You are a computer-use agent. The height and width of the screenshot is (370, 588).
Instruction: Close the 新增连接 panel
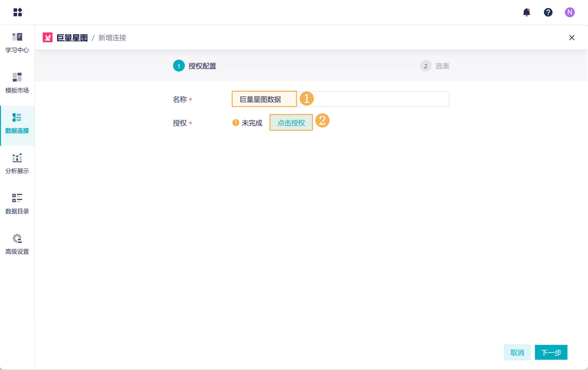pyautogui.click(x=572, y=38)
